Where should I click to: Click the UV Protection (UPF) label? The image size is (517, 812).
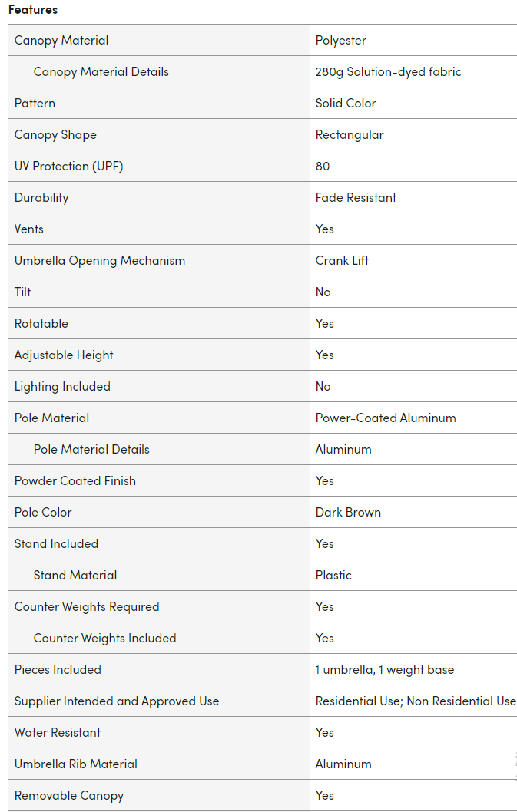point(69,166)
